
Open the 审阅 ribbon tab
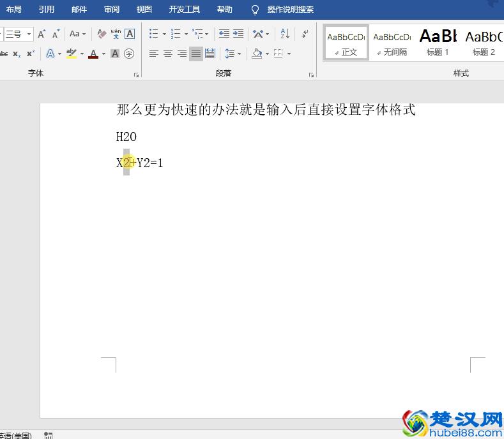(x=112, y=10)
